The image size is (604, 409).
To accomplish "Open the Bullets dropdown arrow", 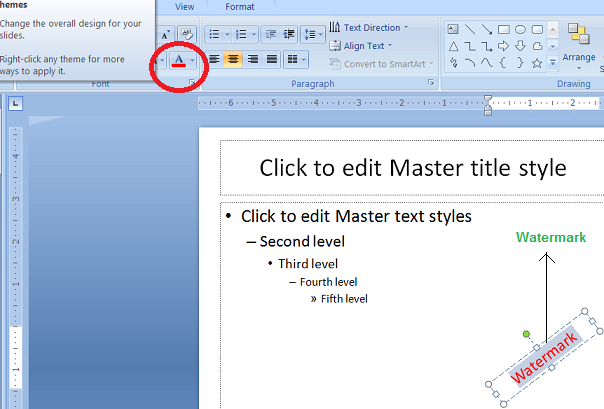I will pyautogui.click(x=227, y=34).
